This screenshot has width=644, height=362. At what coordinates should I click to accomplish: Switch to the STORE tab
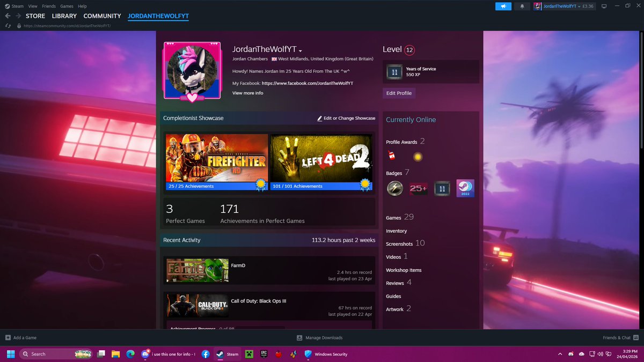35,16
